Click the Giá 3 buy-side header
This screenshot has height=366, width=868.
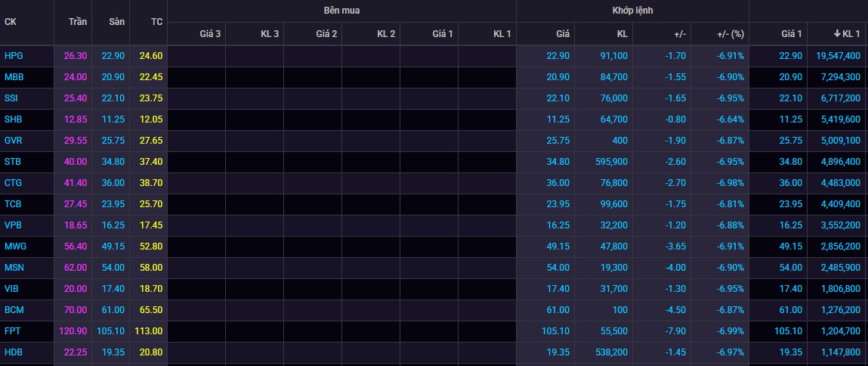point(211,34)
